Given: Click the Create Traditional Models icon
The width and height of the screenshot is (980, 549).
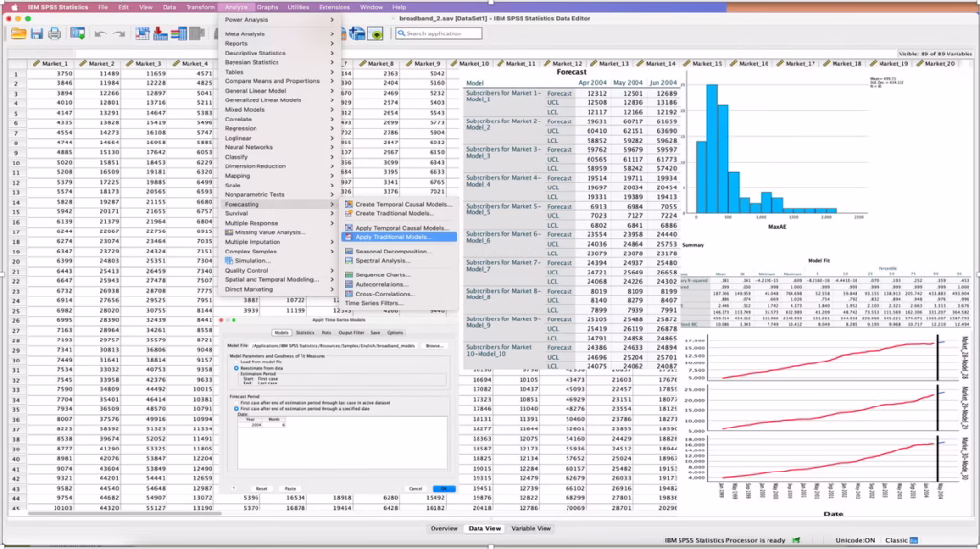Looking at the screenshot, I should coord(348,213).
